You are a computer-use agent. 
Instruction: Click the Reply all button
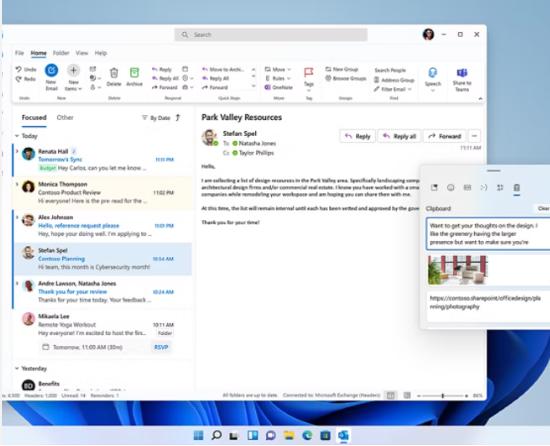pos(400,136)
